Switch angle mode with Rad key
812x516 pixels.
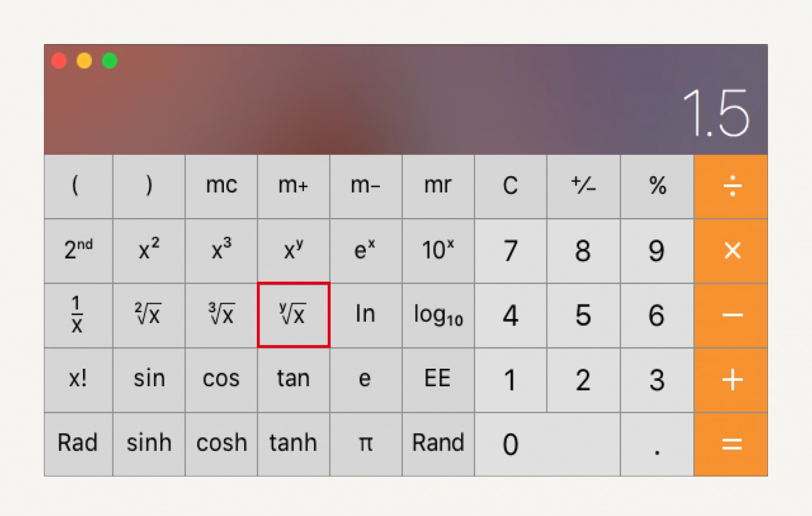pos(78,445)
